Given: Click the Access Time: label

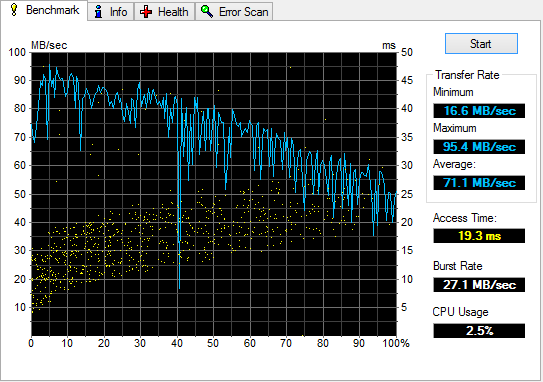Looking at the screenshot, I should click(x=465, y=218).
